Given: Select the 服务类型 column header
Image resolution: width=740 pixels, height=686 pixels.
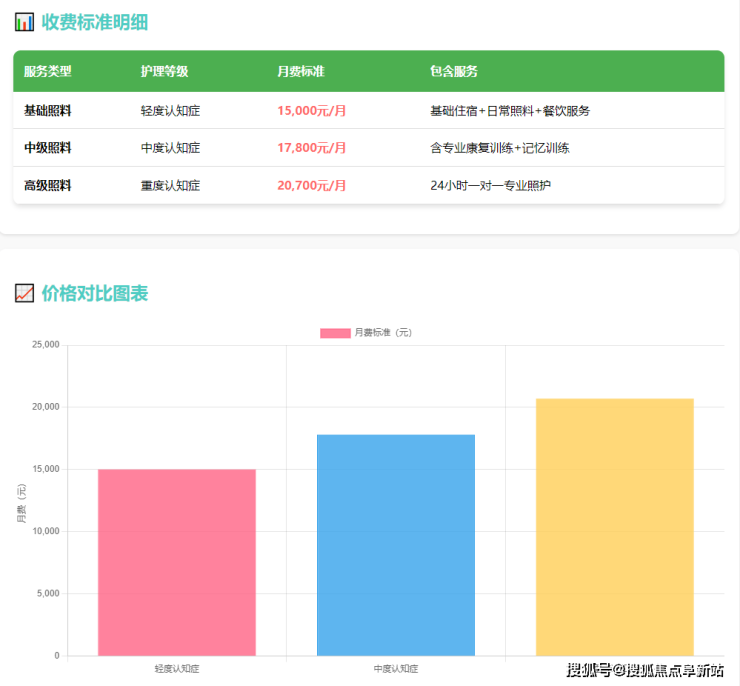Looking at the screenshot, I should pos(48,72).
